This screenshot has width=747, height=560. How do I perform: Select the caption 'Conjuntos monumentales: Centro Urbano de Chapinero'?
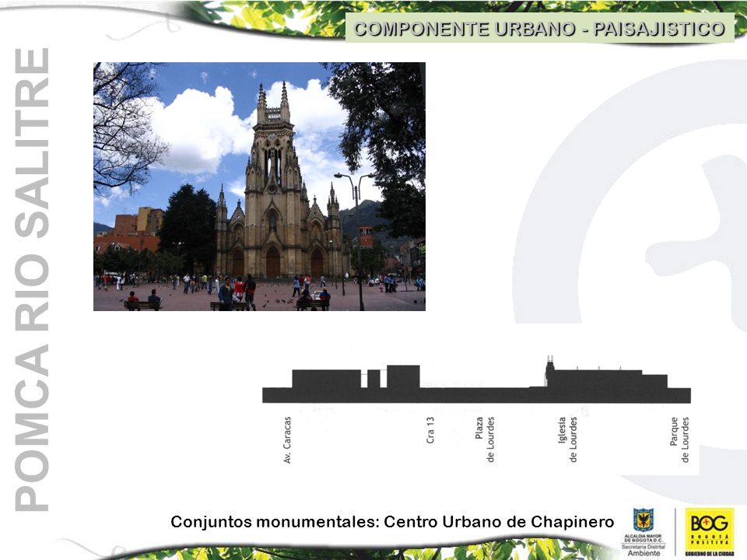392,522
